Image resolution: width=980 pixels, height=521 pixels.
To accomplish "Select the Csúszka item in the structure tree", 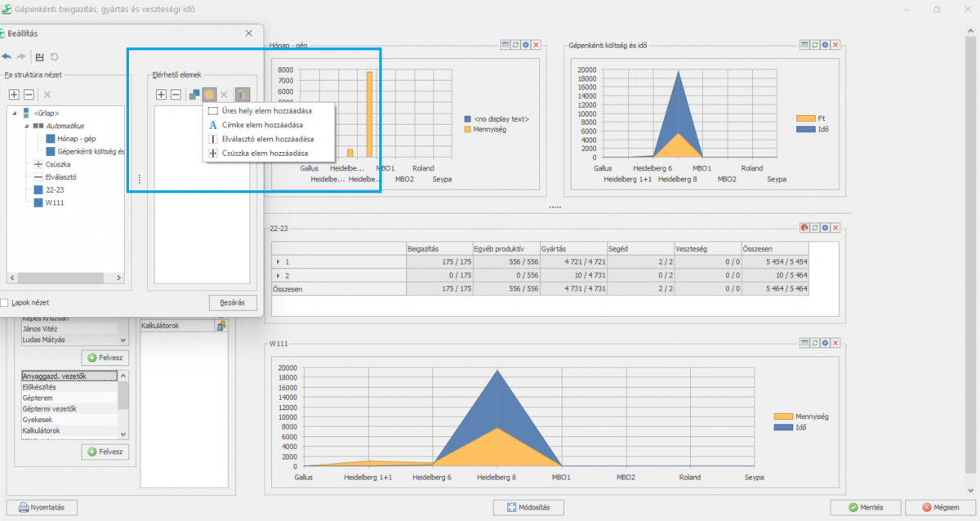I will click(56, 164).
